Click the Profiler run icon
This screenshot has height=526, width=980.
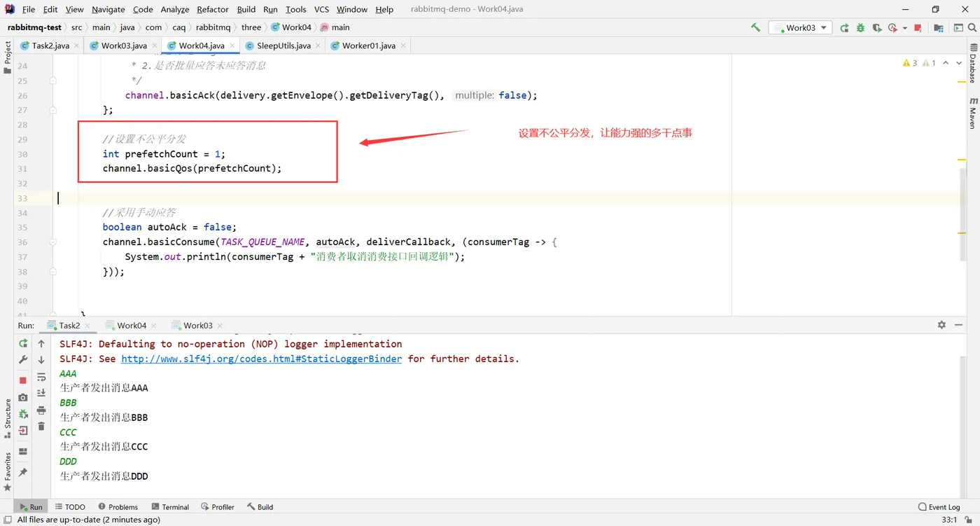click(892, 28)
